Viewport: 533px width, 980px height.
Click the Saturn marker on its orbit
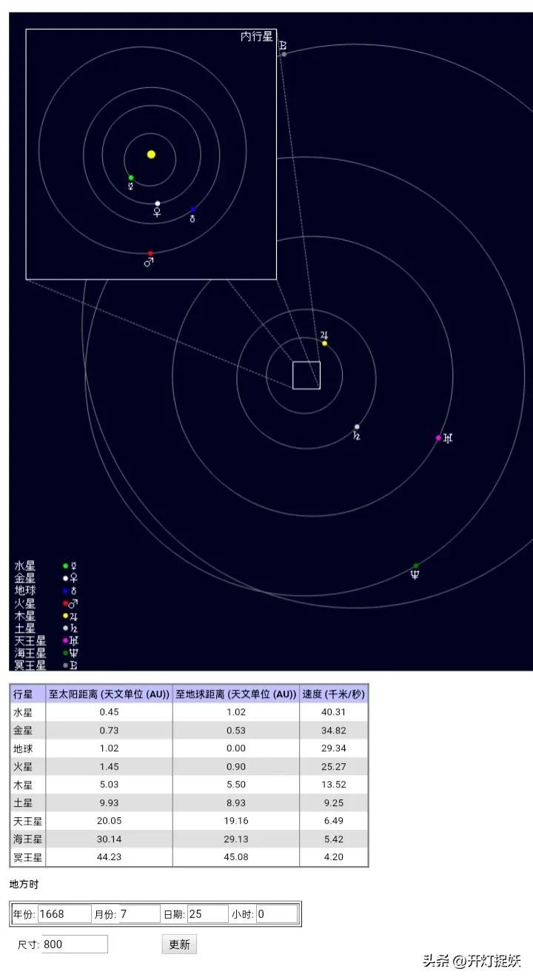[x=357, y=427]
